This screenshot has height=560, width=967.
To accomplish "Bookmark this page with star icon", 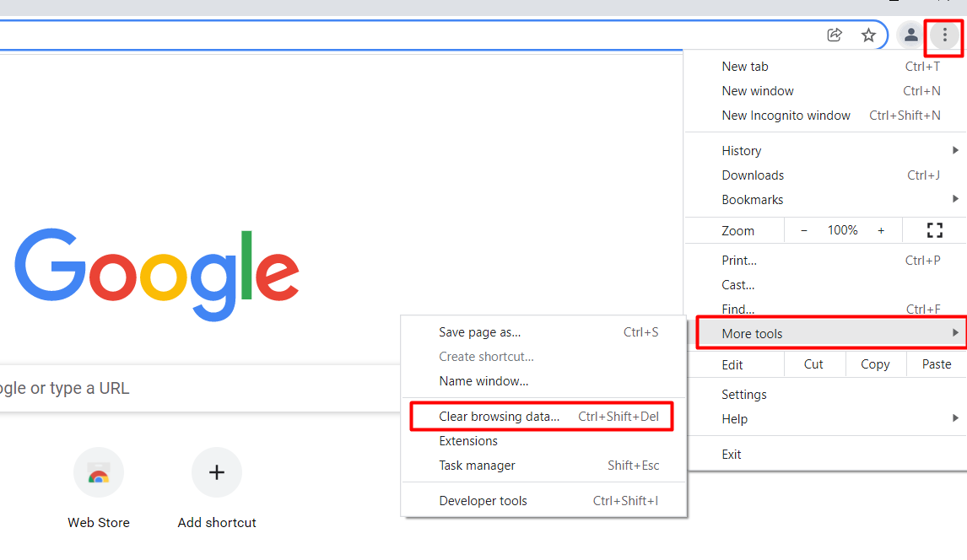I will point(868,35).
